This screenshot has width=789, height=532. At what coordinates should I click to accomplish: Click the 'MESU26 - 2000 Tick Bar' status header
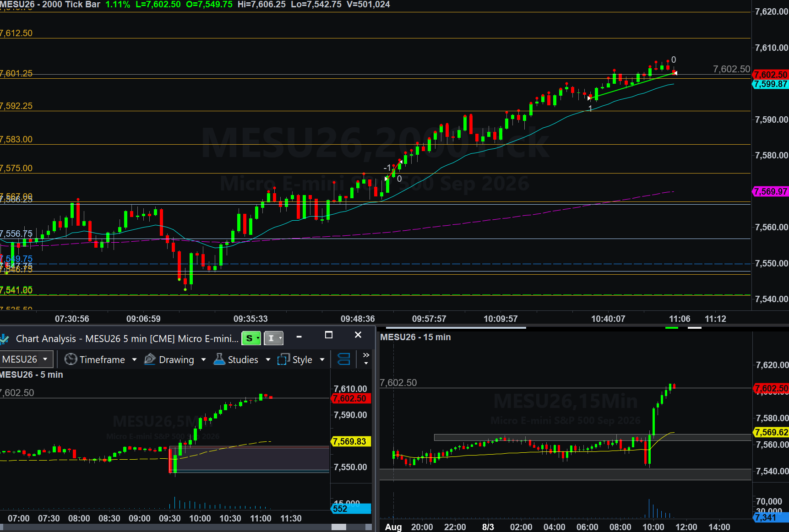point(50,5)
